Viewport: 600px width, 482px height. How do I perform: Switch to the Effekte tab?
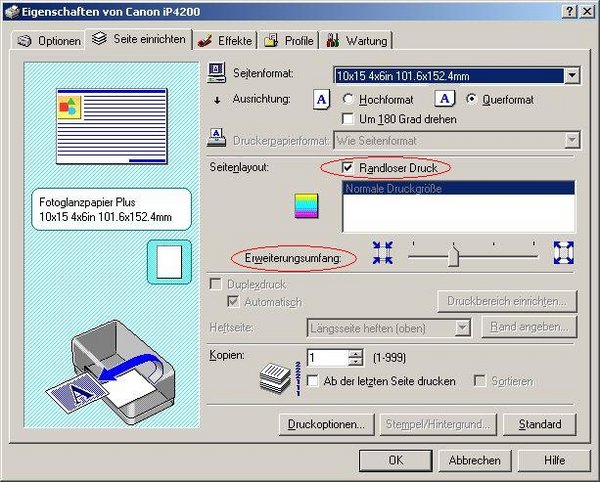coord(226,41)
